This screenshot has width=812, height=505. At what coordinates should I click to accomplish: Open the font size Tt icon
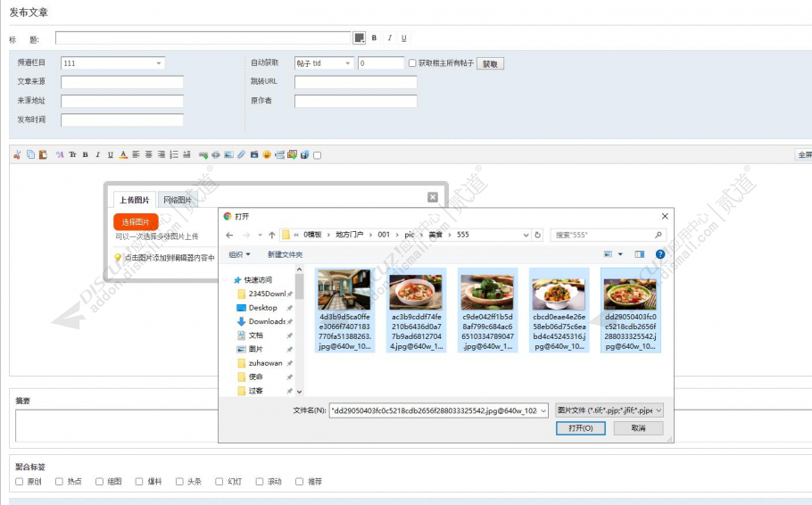coord(72,154)
